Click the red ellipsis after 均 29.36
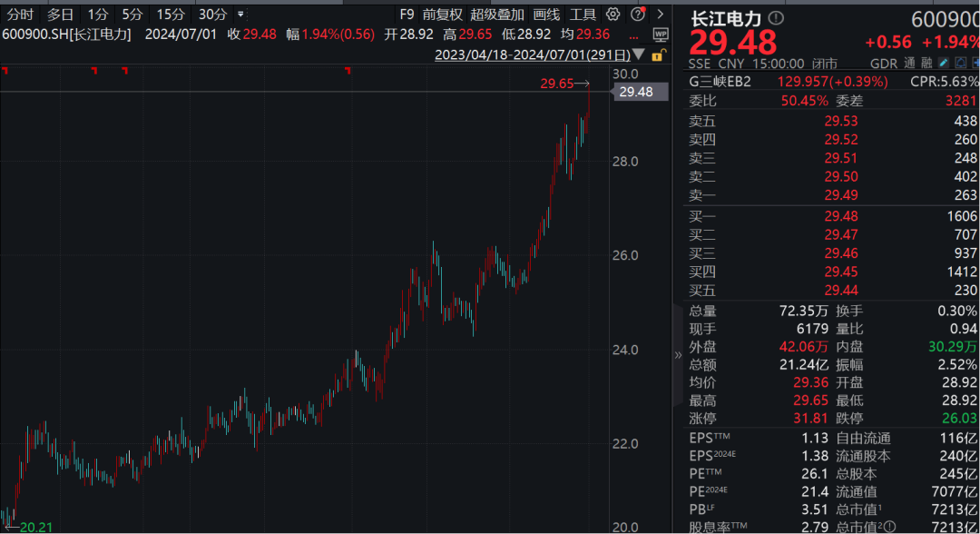The width and height of the screenshot is (980, 534). coord(633,36)
